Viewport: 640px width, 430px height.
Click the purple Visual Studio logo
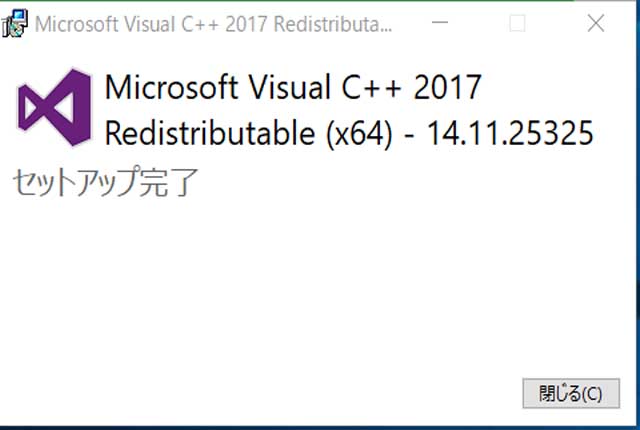54,107
